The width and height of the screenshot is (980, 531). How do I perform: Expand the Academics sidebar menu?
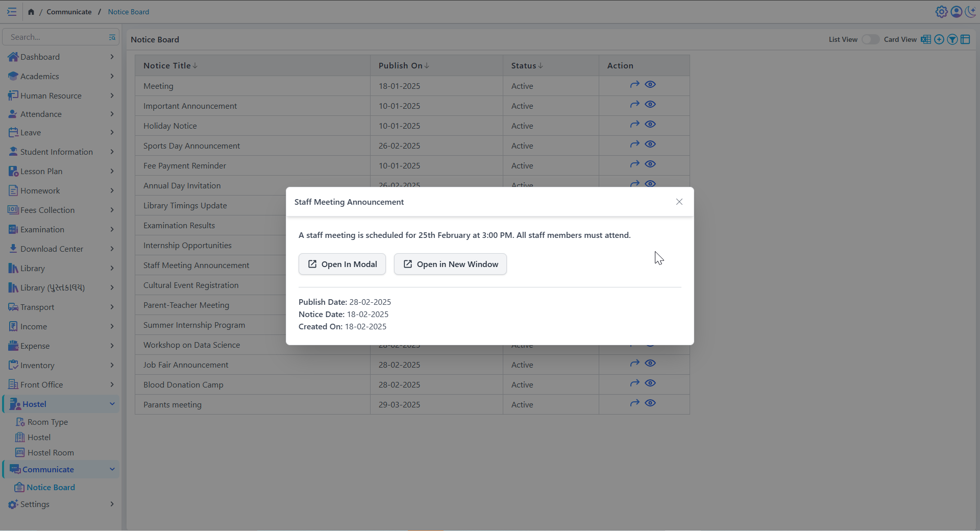click(61, 76)
